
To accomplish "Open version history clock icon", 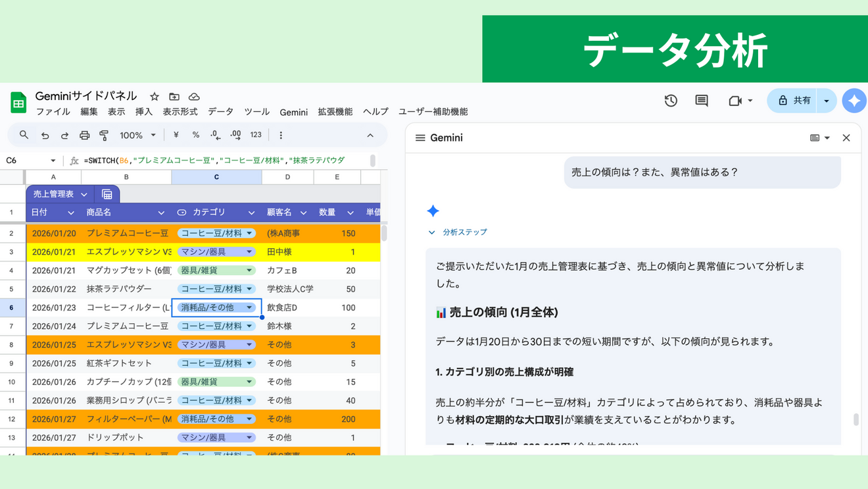I will pyautogui.click(x=671, y=101).
